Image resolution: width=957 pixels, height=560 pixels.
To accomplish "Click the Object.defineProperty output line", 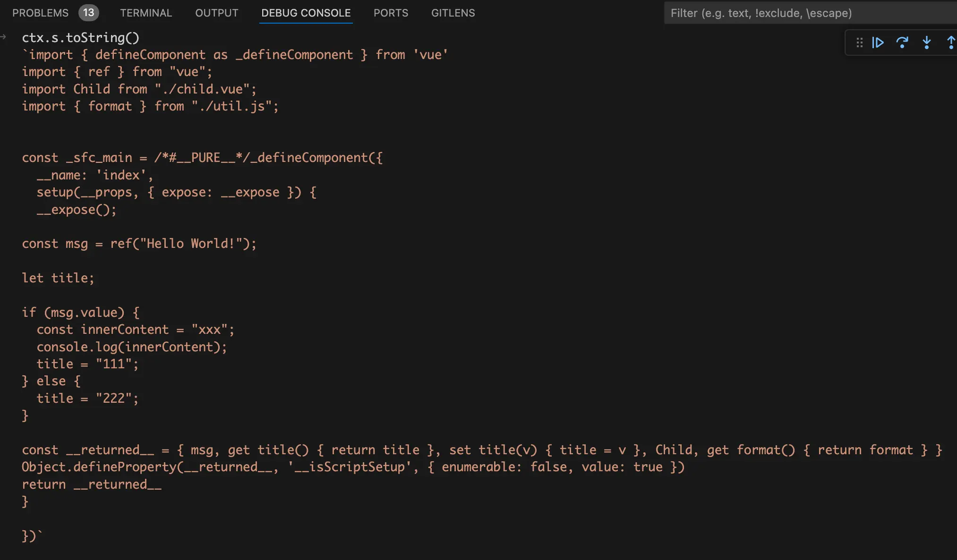I will 353,467.
